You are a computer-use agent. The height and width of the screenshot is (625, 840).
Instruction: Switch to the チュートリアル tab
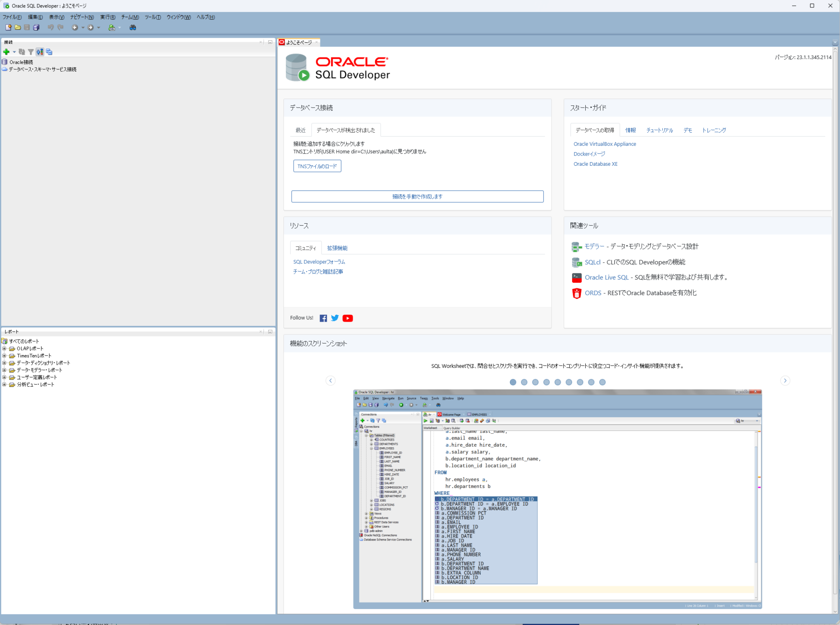pos(660,130)
